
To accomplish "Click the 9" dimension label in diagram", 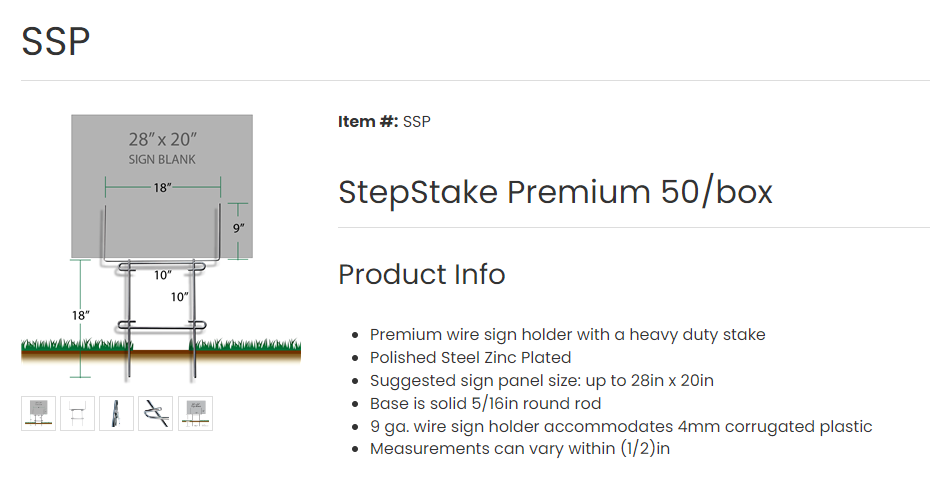I will click(x=238, y=229).
